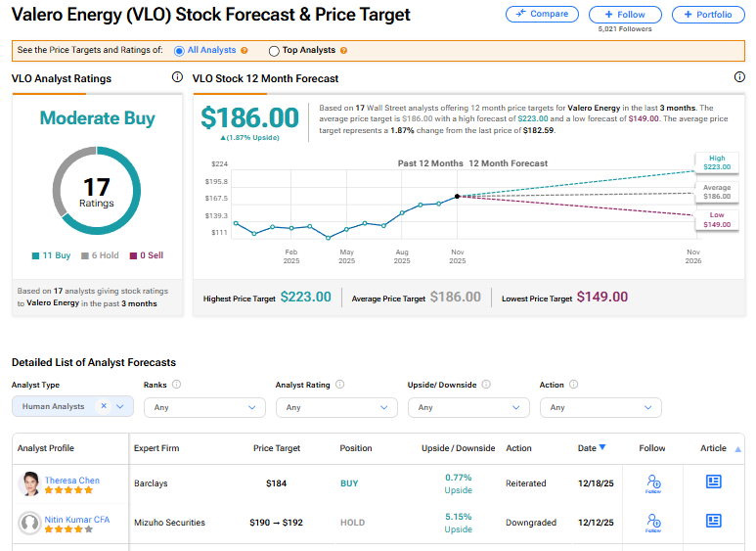The height and width of the screenshot is (551, 756).
Task: Open the Action filter dropdown
Action: pyautogui.click(x=600, y=407)
